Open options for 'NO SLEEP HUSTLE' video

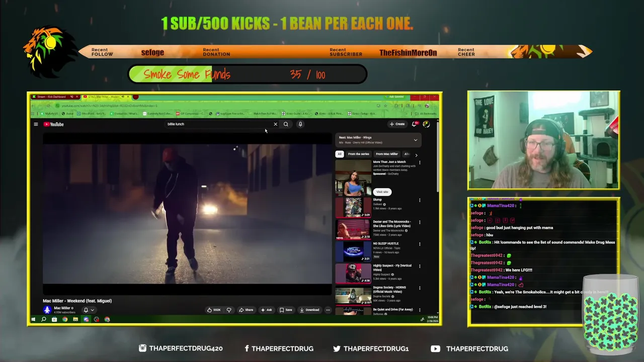pyautogui.click(x=420, y=244)
